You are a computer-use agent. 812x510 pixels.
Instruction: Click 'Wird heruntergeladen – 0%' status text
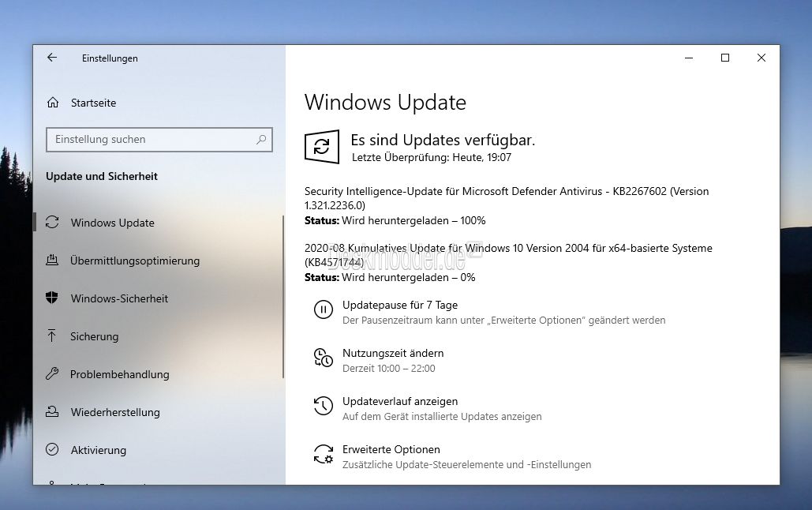pyautogui.click(x=409, y=277)
